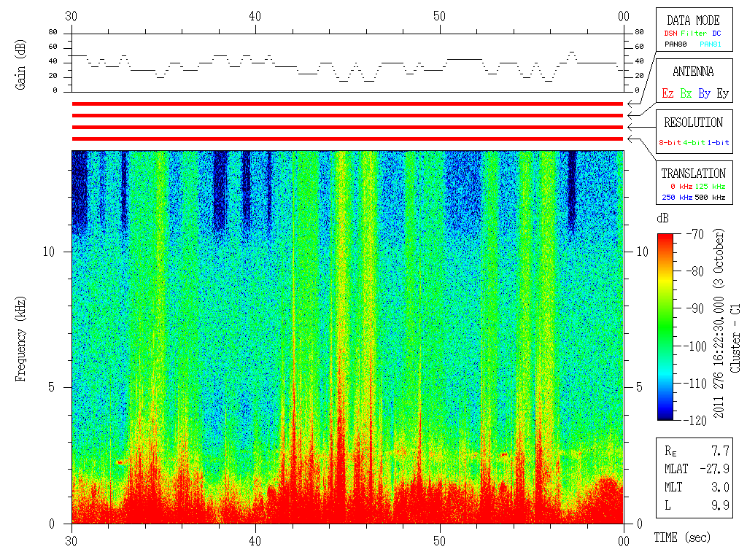747x560 pixels.
Task: Click the DATA MODE legend title
Action: click(693, 20)
